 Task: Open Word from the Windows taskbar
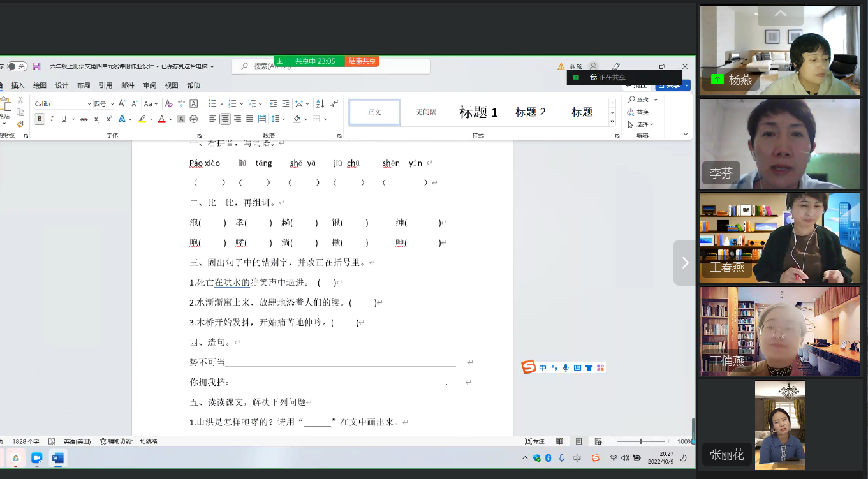tap(58, 458)
